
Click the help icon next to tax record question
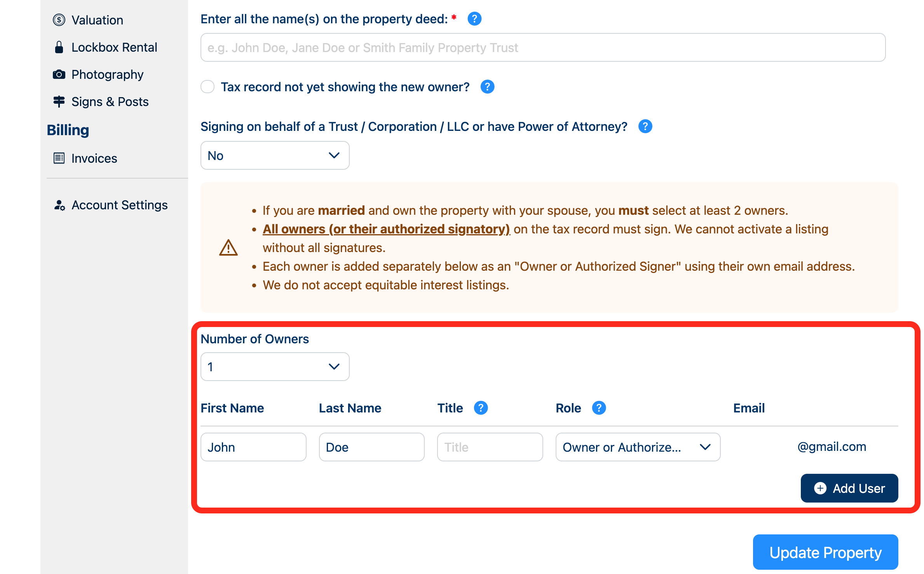(487, 87)
